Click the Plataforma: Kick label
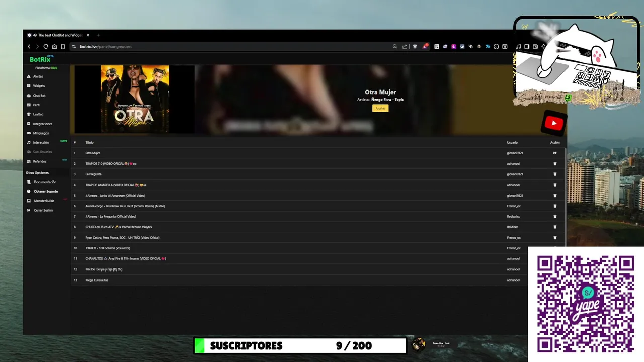 click(46, 68)
